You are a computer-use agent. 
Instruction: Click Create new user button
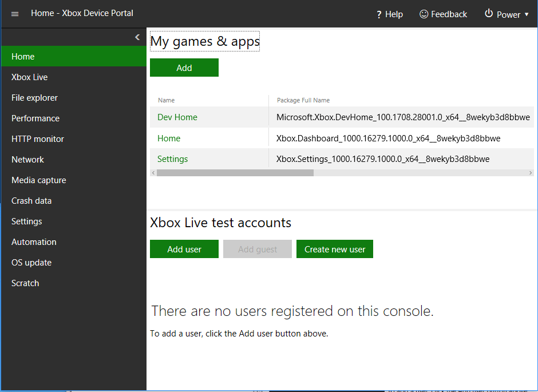335,249
